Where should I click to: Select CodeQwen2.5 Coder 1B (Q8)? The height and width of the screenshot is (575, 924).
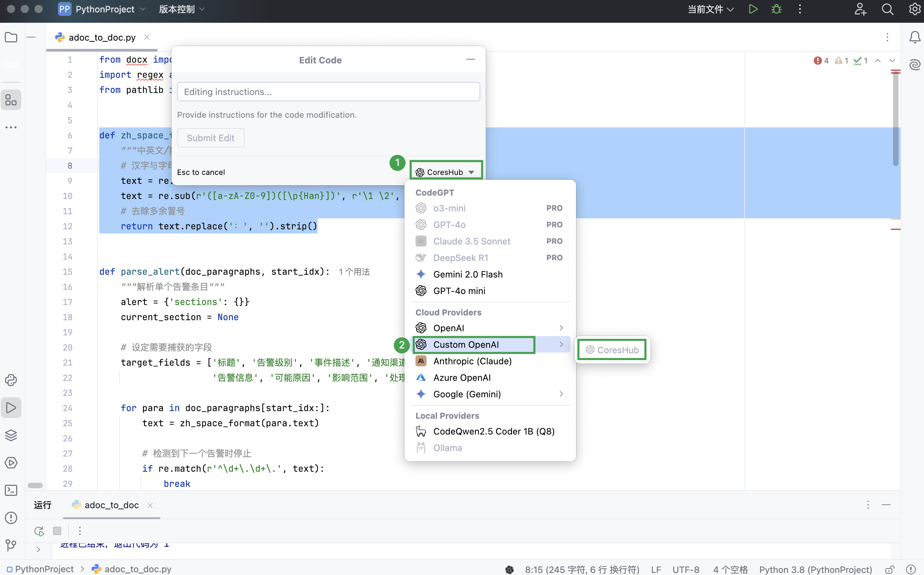[490, 431]
